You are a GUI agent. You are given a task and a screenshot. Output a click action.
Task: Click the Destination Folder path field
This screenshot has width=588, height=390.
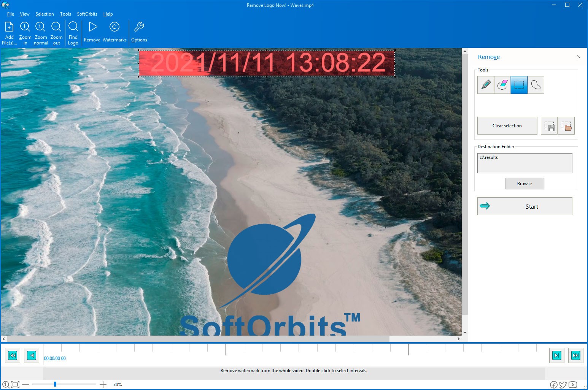(x=524, y=163)
